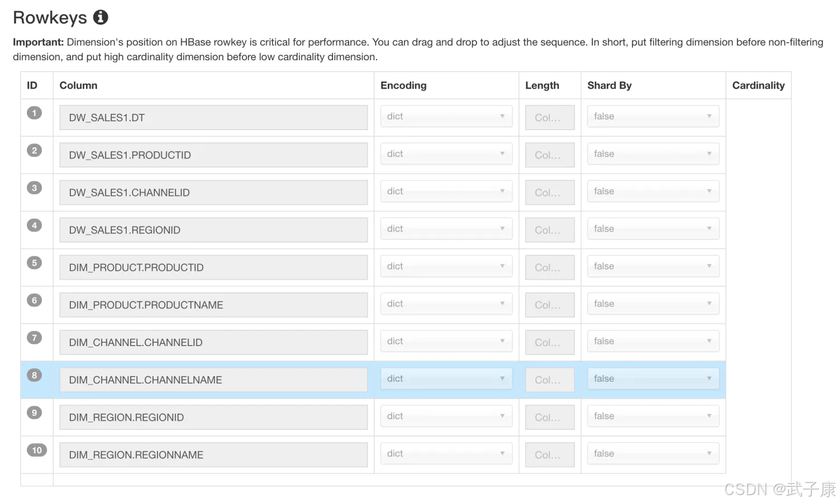This screenshot has width=838, height=504.
Task: Click the Rowkeys info icon
Action: 101,17
